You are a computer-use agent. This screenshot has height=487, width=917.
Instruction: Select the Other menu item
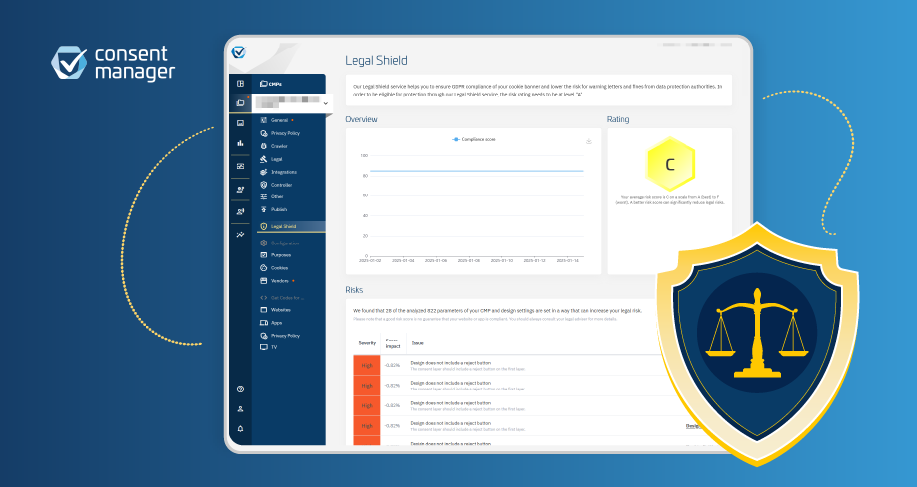272,196
